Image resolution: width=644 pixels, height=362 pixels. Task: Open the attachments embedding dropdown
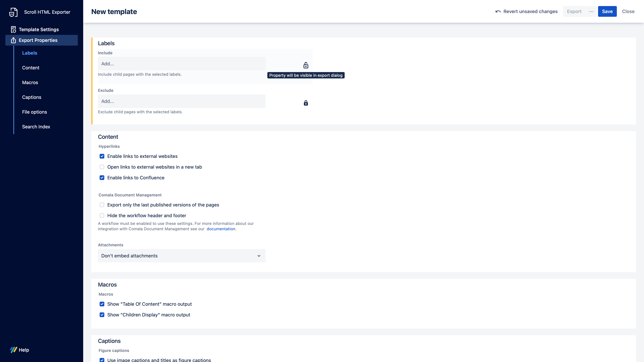(x=182, y=256)
